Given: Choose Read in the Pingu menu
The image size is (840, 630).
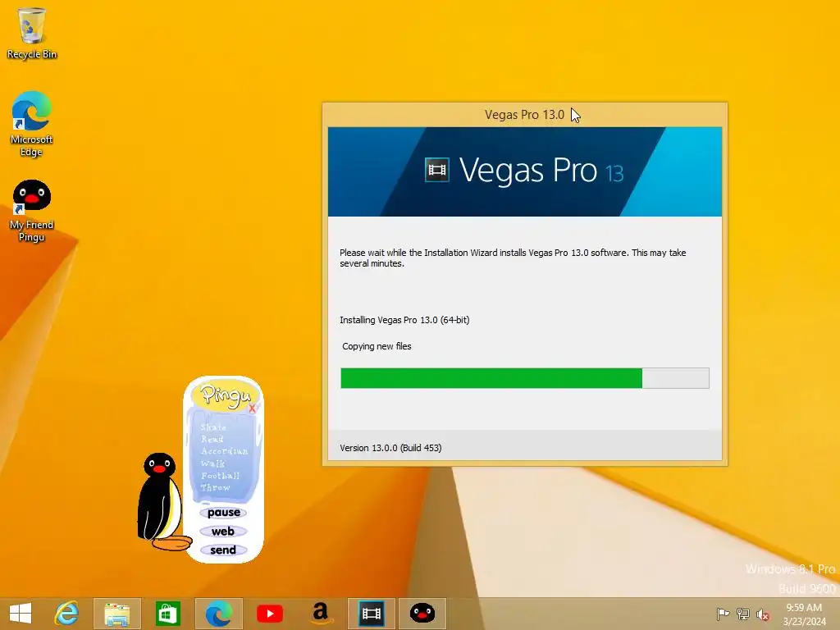Looking at the screenshot, I should [x=212, y=439].
